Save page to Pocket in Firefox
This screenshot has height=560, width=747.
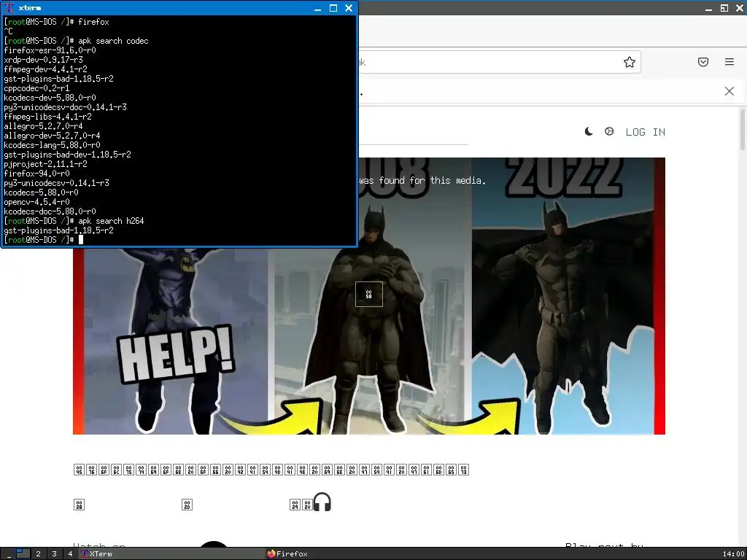703,62
